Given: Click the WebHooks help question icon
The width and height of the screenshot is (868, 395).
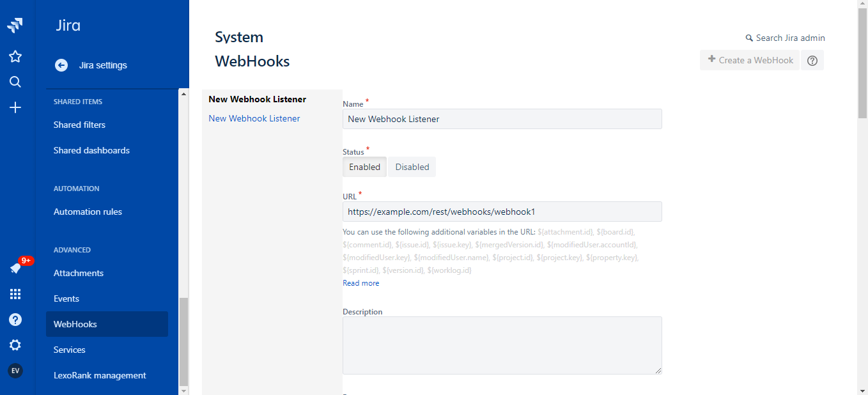Looking at the screenshot, I should click(812, 60).
